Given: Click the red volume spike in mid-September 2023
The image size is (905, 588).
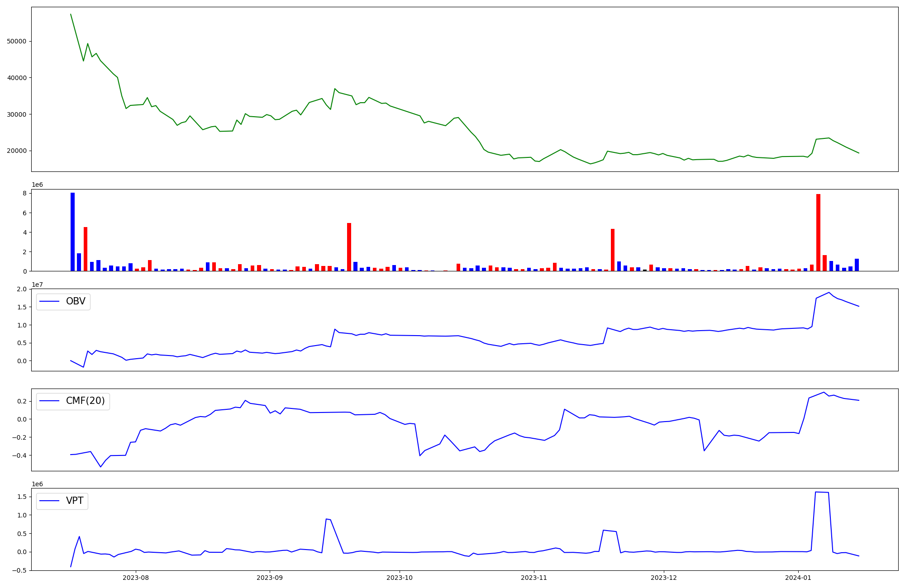Looking at the screenshot, I should click(349, 247).
